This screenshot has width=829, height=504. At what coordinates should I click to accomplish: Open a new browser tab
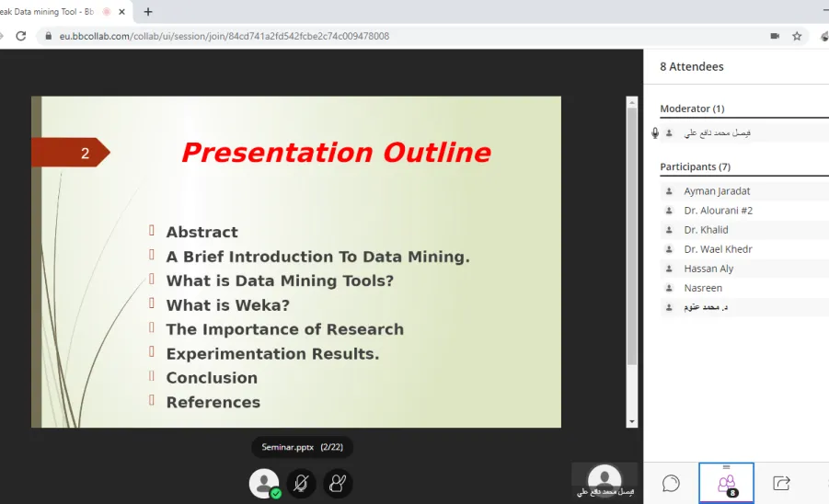(x=148, y=12)
